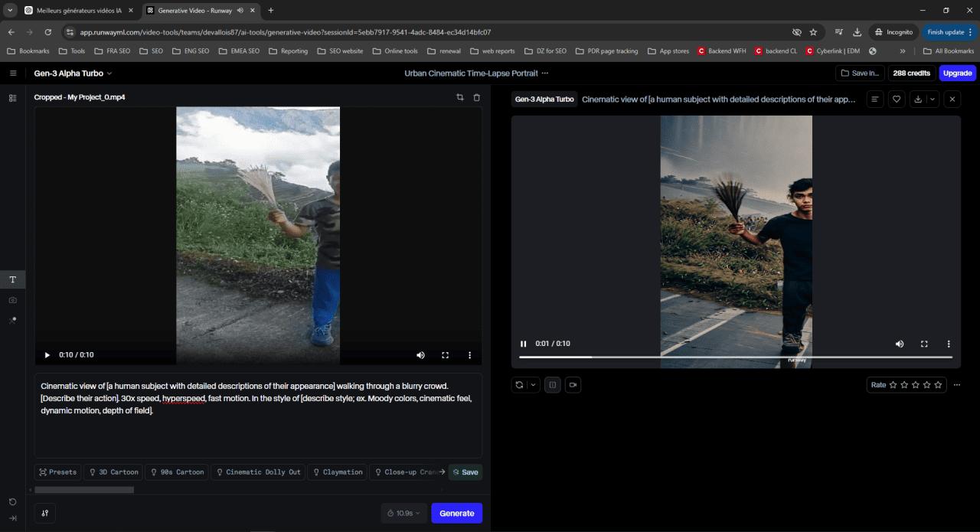Open the Presets button
980x532 pixels.
tap(58, 472)
